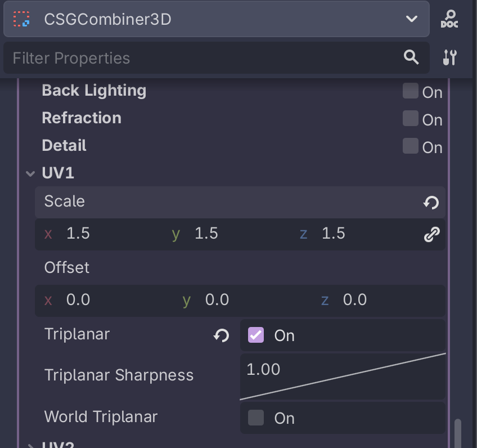Reset the UV1 Scale property
Viewport: 477px width, 448px height.
click(x=431, y=203)
